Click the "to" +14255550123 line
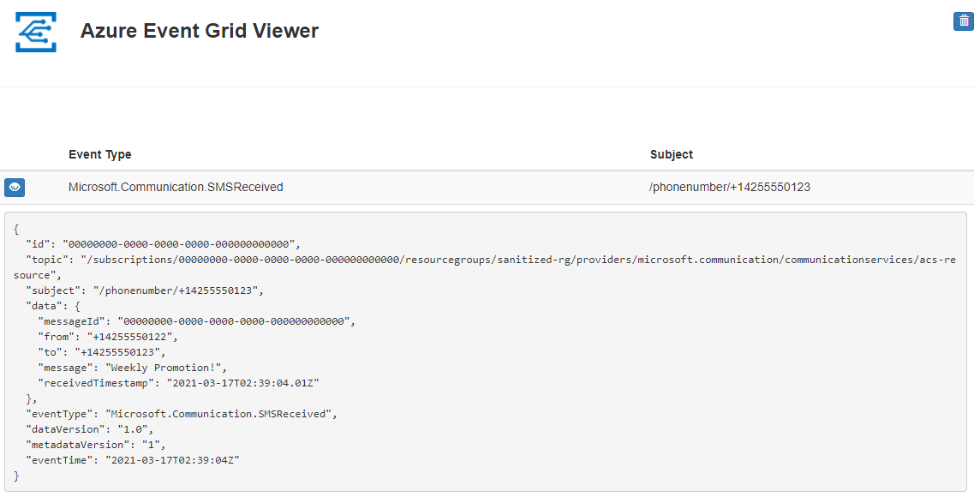Viewport: 980px width, 497px height. point(102,352)
